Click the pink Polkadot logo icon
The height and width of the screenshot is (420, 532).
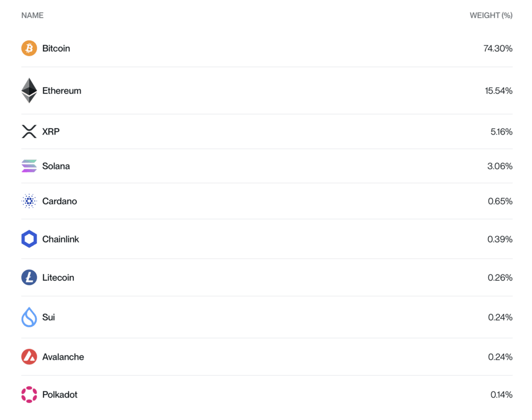click(29, 395)
